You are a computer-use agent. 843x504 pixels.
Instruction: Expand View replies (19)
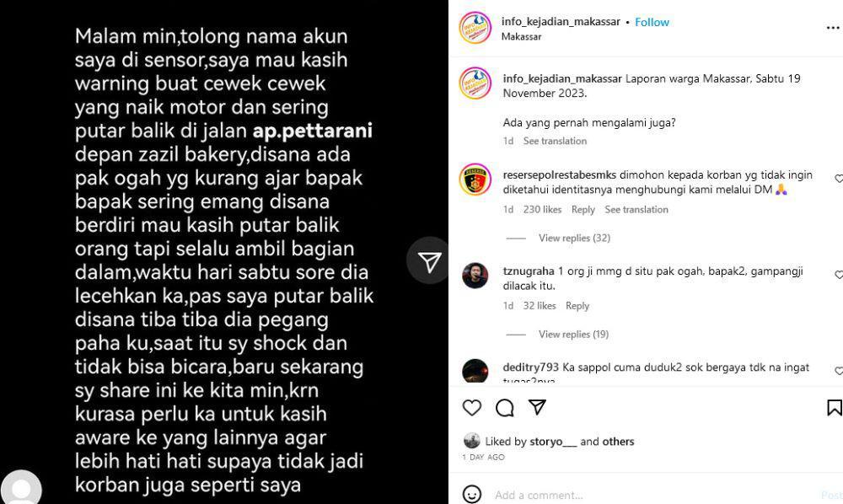click(573, 335)
